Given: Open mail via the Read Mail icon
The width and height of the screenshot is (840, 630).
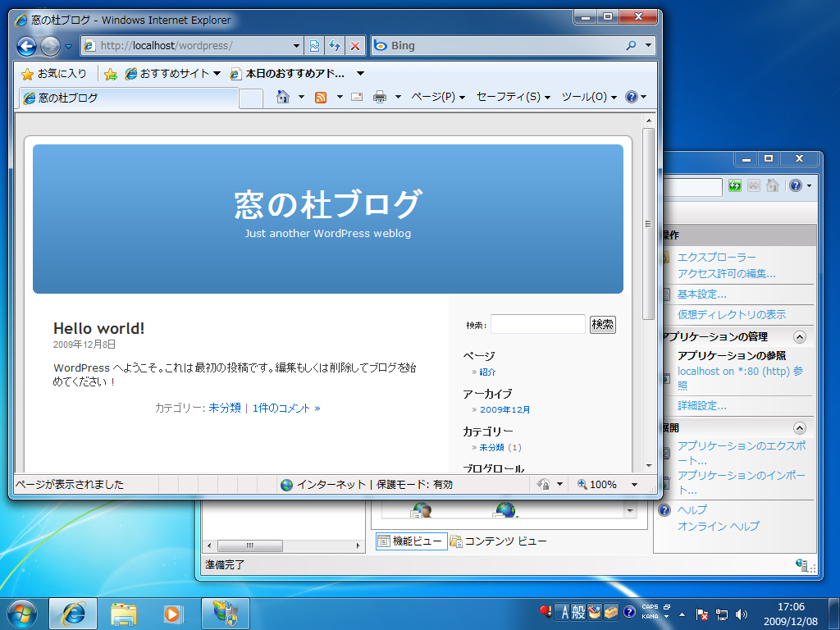Looking at the screenshot, I should pos(356,96).
